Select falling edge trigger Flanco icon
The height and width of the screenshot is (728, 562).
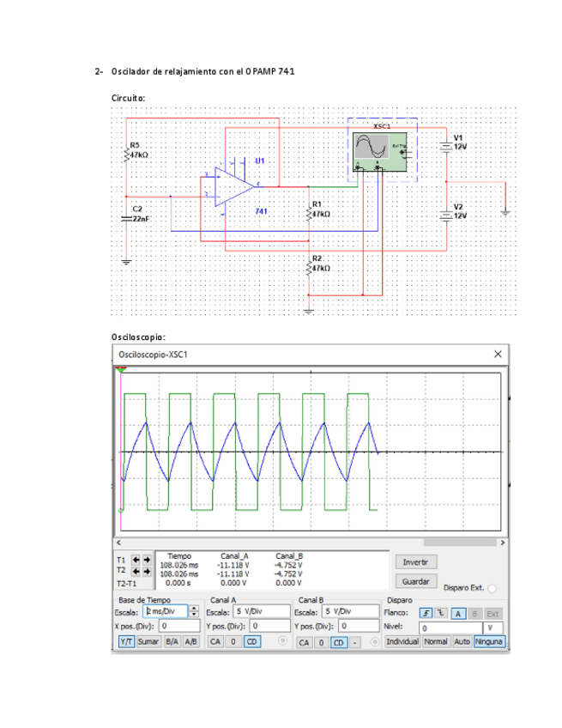[440, 613]
